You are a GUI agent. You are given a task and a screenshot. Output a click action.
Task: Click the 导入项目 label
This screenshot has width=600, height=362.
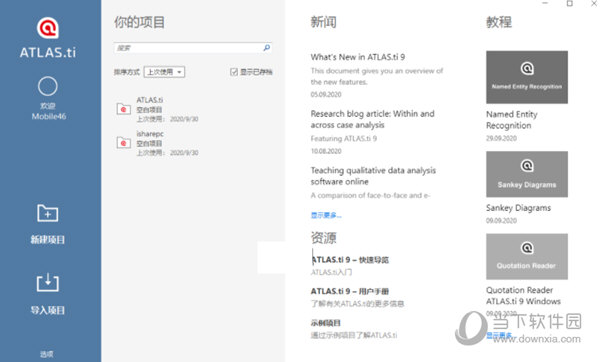coord(48,310)
